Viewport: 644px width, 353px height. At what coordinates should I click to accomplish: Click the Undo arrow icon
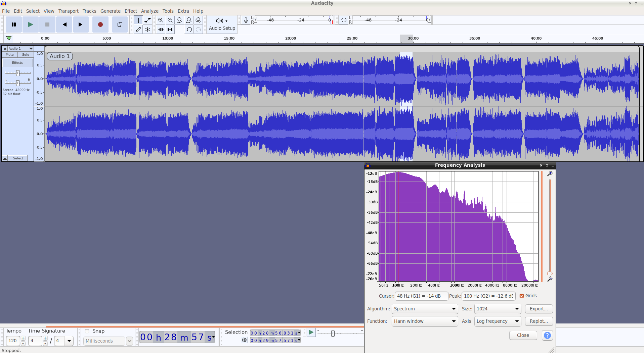(189, 30)
